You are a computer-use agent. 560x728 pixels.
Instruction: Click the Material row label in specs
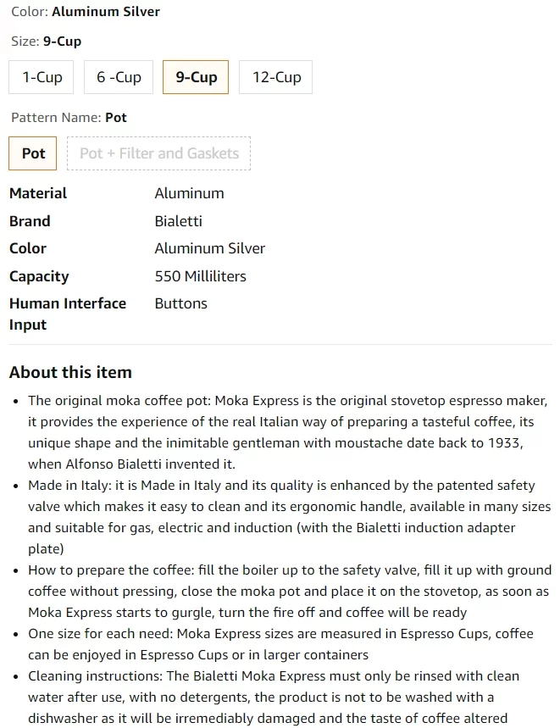coord(38,193)
